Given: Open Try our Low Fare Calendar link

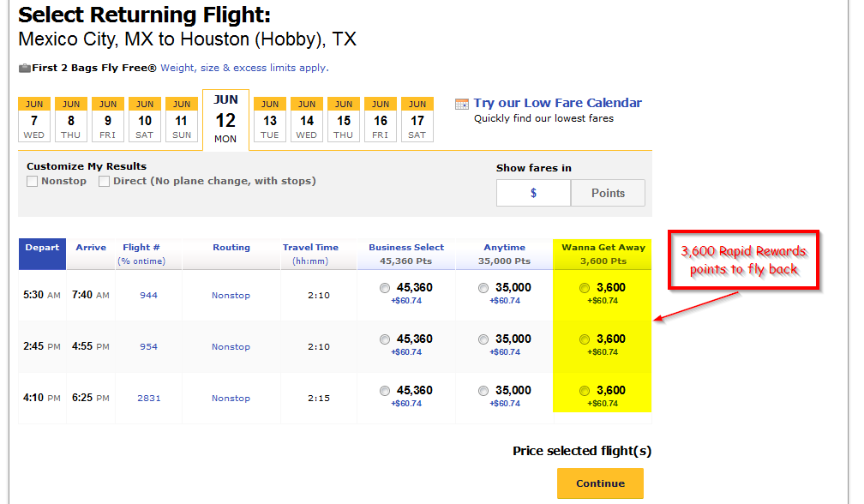Looking at the screenshot, I should click(558, 103).
